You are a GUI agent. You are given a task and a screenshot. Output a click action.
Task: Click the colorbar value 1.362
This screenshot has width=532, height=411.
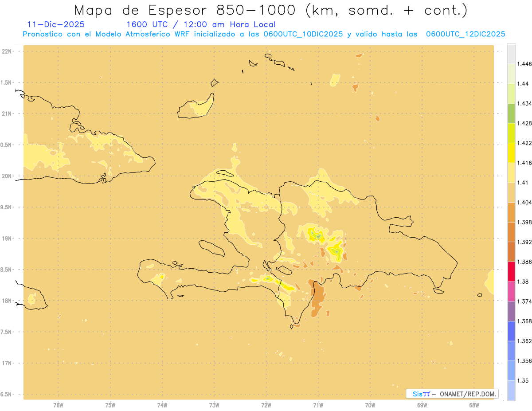[525, 341]
